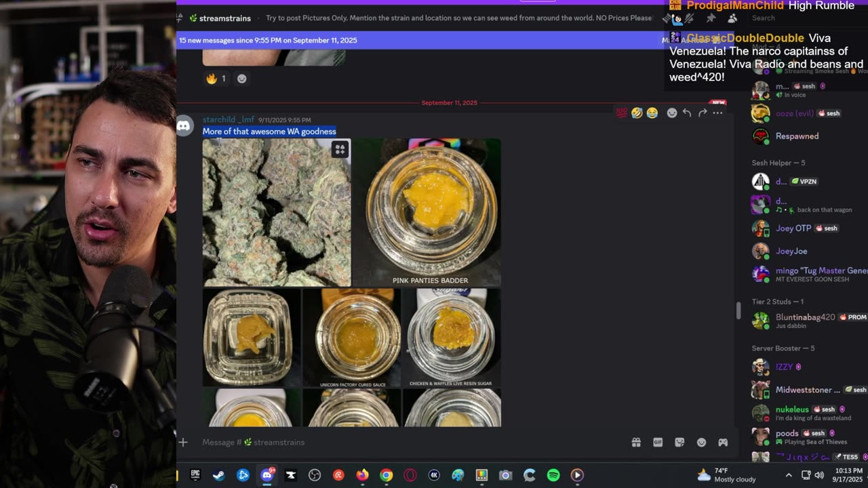
Task: Switch to Discord in the taskbar
Action: point(267,475)
